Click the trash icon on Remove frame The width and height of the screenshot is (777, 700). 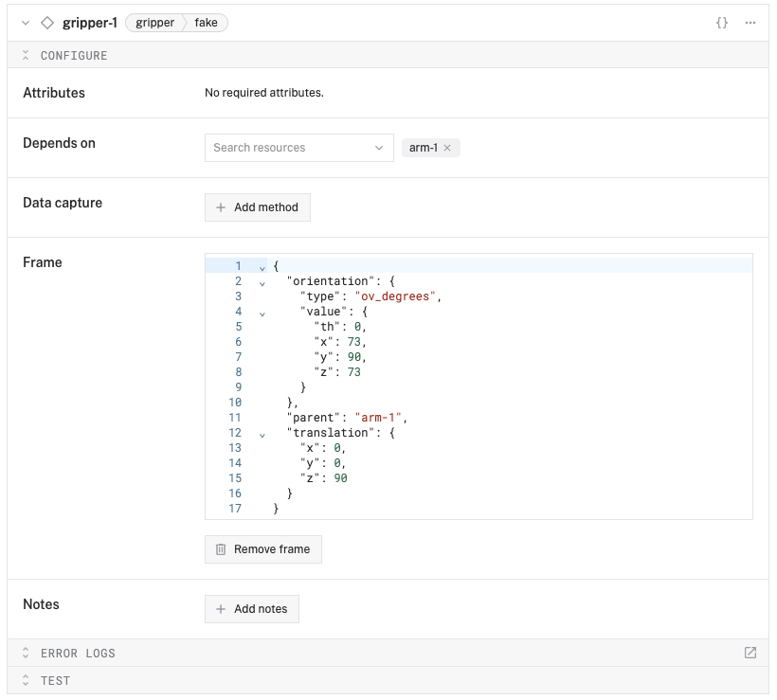[x=221, y=549]
